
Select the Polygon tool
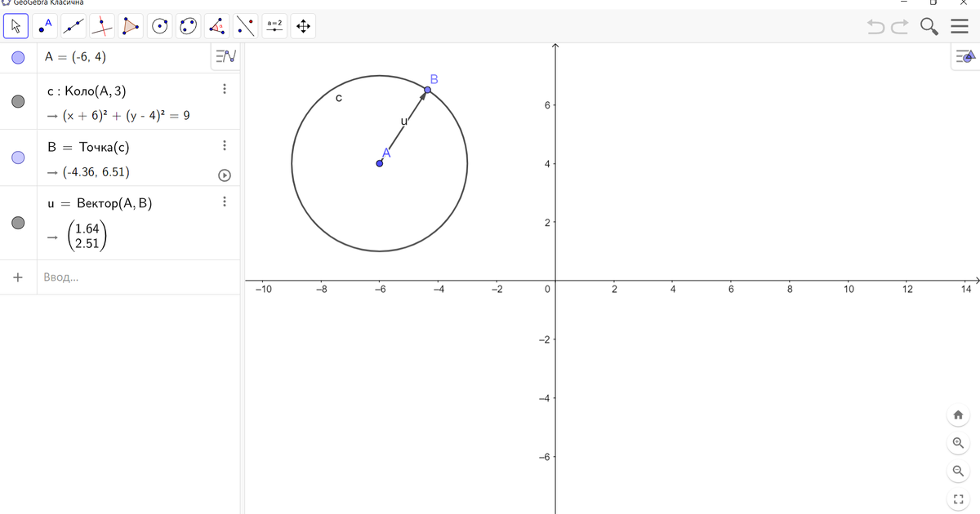[131, 25]
